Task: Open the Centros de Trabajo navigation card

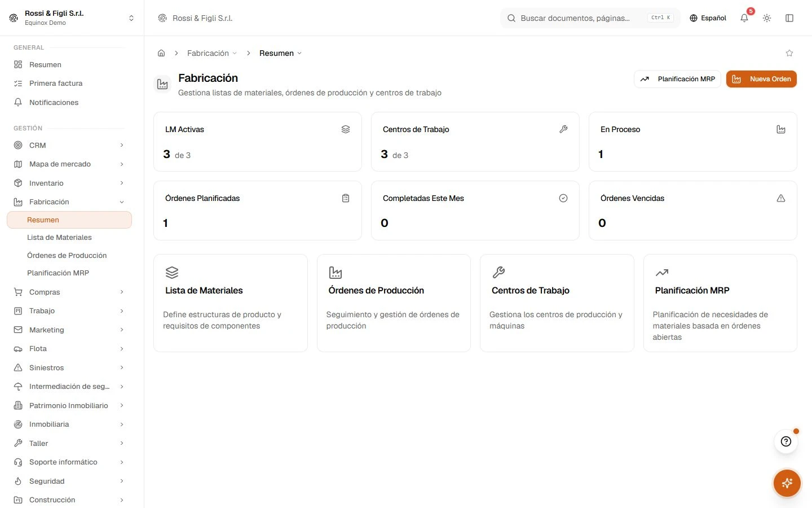Action: [557, 303]
